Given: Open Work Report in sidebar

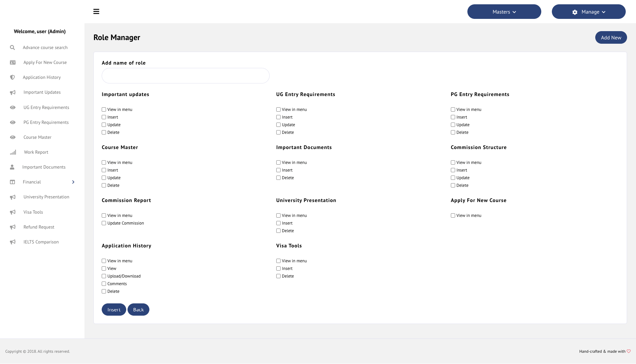Looking at the screenshot, I should click(x=36, y=152).
